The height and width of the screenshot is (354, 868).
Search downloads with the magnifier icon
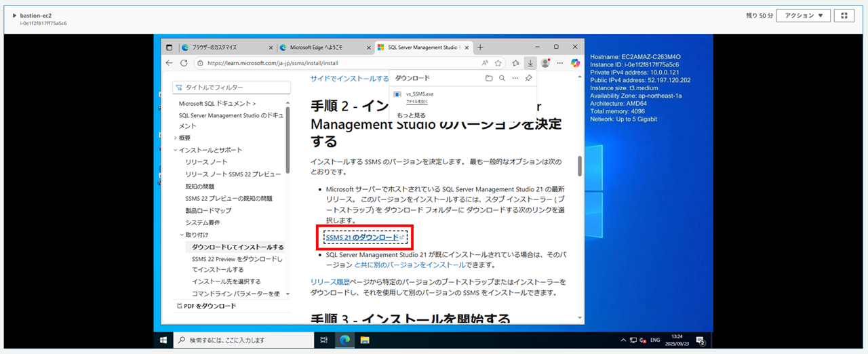pyautogui.click(x=502, y=78)
